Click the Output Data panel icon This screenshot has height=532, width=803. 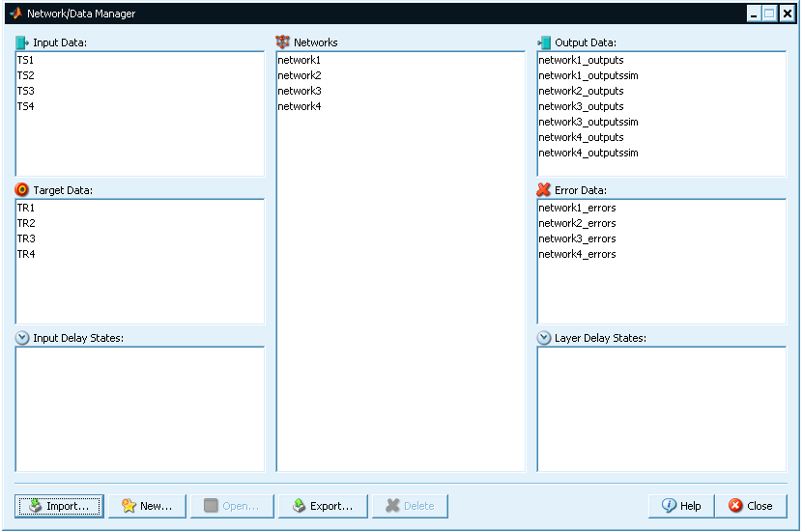tap(544, 42)
